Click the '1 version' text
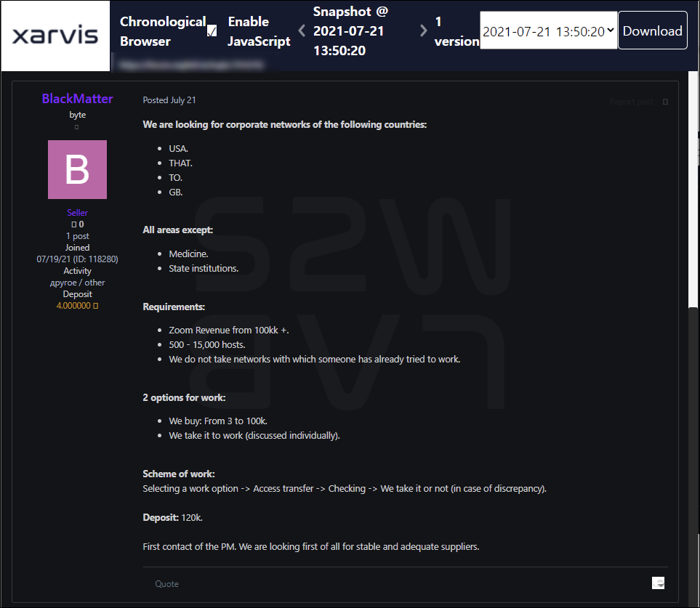 456,31
